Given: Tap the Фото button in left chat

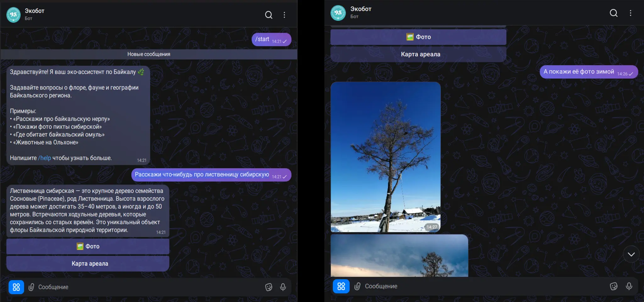Looking at the screenshot, I should tap(88, 246).
